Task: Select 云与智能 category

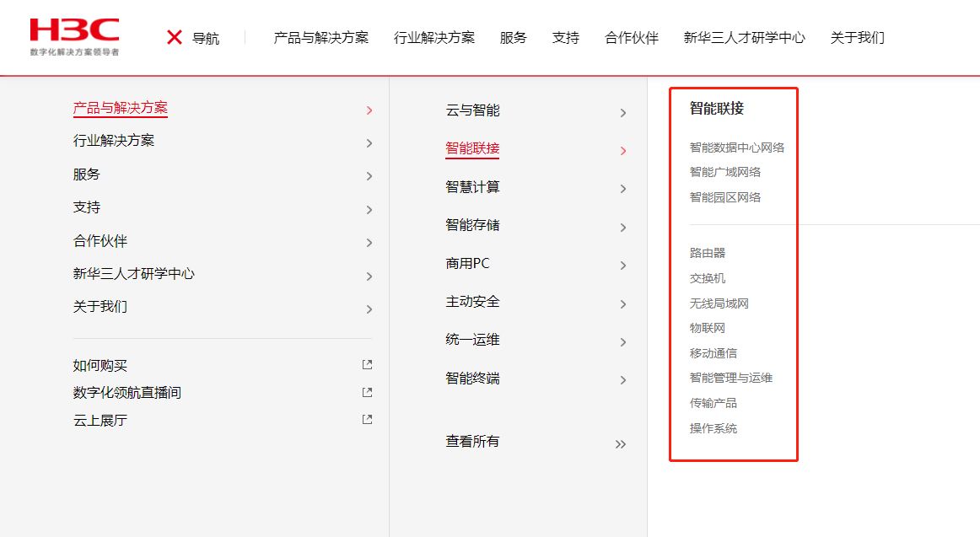Action: point(472,110)
